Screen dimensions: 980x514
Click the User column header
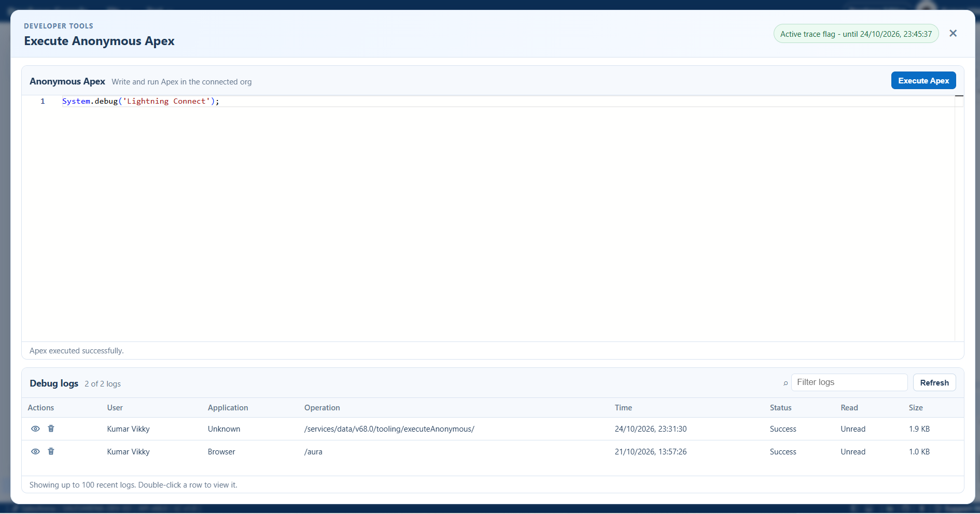[x=115, y=408]
